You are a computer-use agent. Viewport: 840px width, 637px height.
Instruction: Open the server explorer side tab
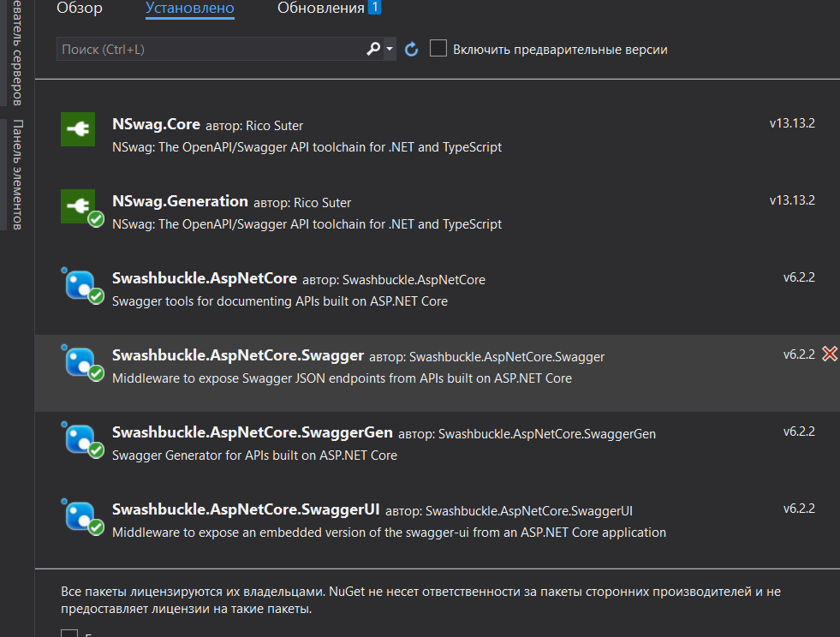[17, 52]
